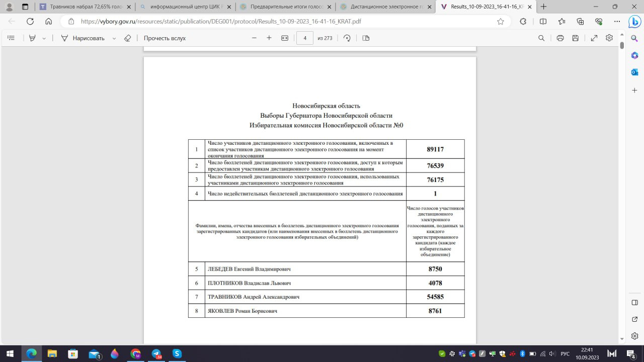Screen dimensions: 644x362
Task: Click the vertical scrollbar thumb
Action: [x=622, y=45]
